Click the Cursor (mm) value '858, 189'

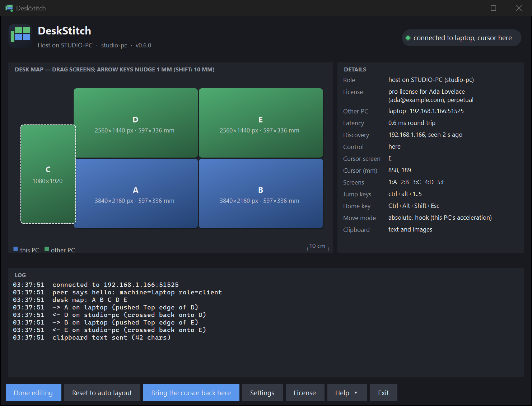(x=400, y=170)
